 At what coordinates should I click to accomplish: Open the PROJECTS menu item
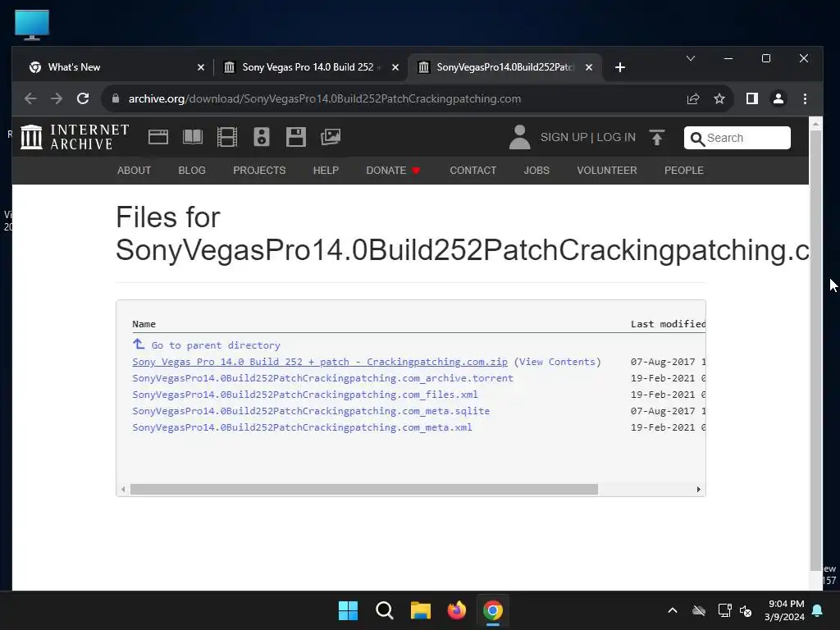coord(259,171)
